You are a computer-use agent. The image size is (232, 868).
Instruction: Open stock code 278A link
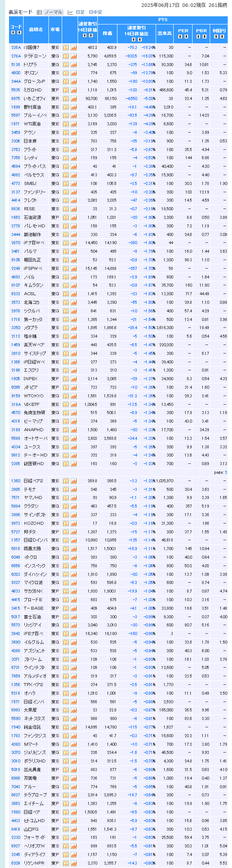coord(16,56)
